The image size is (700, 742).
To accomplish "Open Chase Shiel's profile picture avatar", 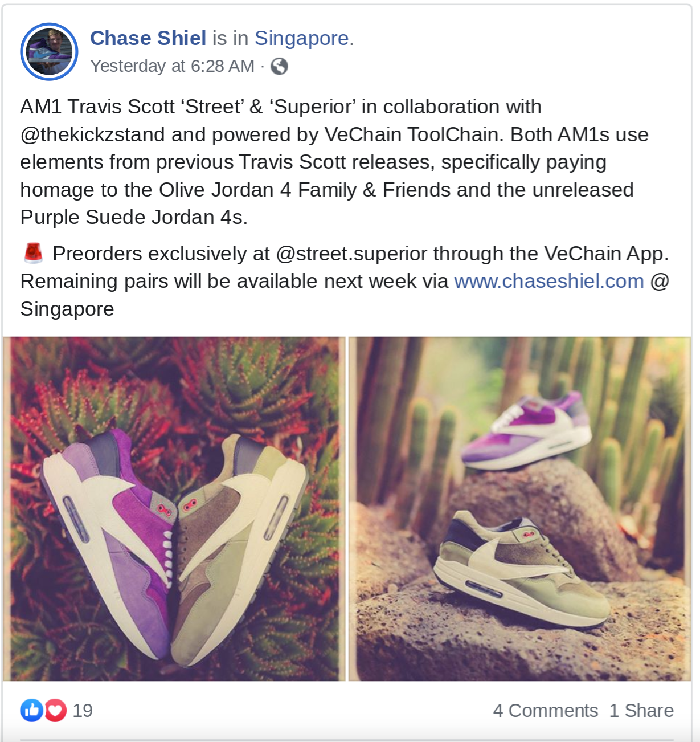I will pos(49,52).
